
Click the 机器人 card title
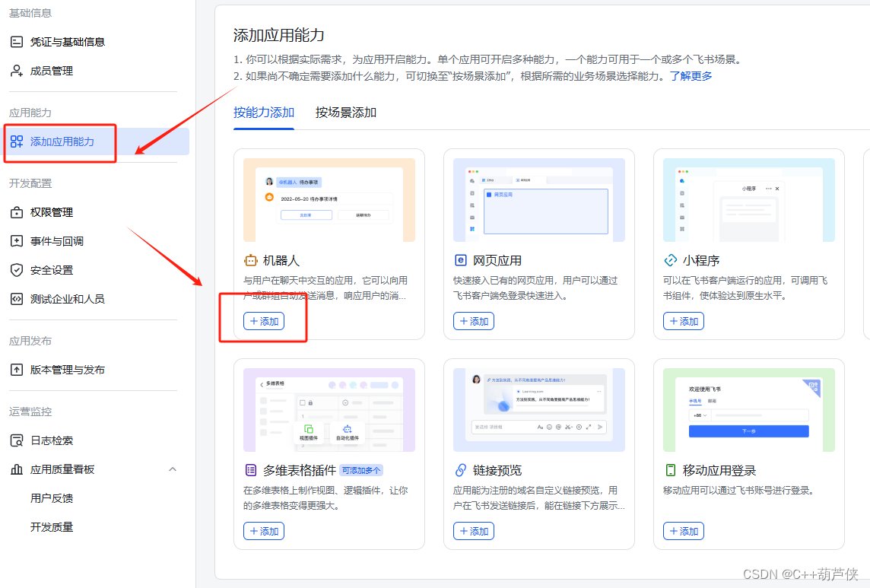[281, 260]
